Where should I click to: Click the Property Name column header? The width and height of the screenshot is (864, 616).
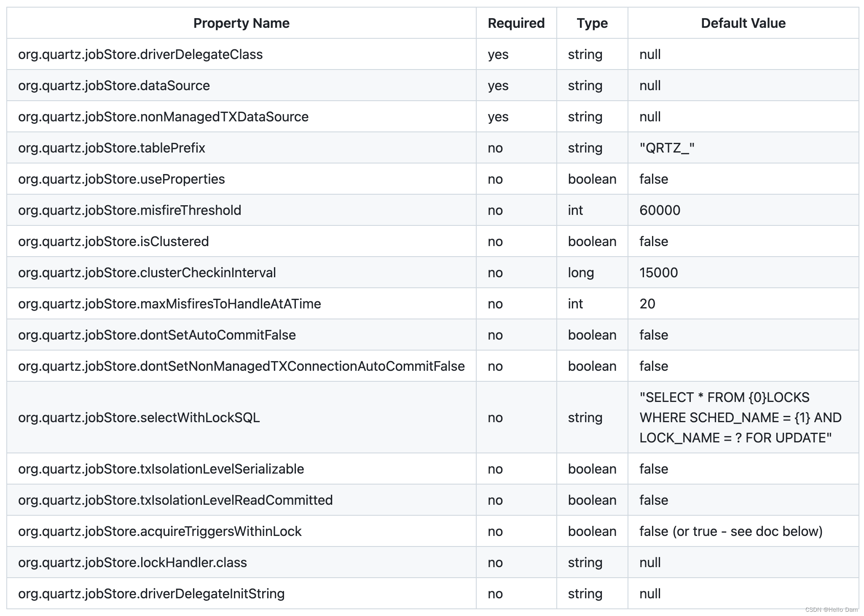pyautogui.click(x=241, y=23)
